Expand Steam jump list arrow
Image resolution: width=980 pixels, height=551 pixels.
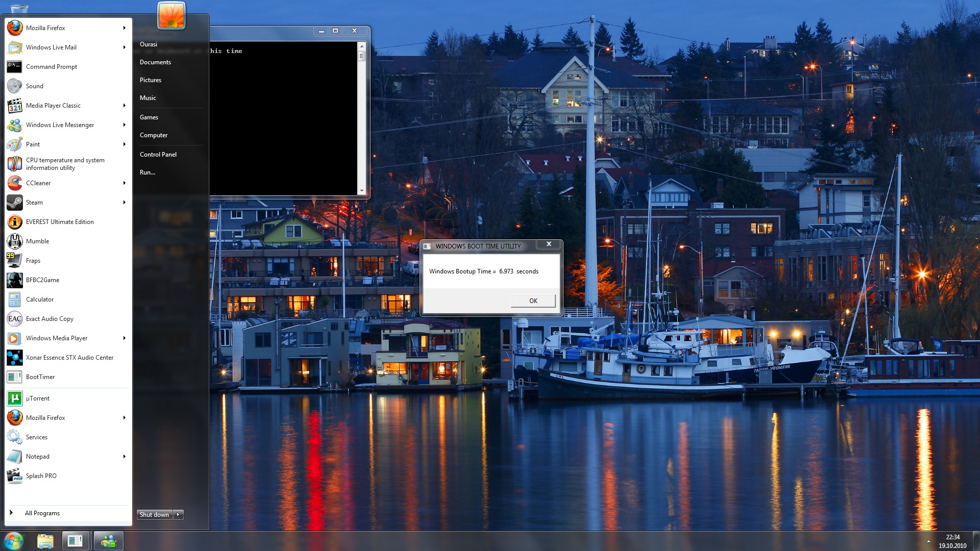click(124, 203)
